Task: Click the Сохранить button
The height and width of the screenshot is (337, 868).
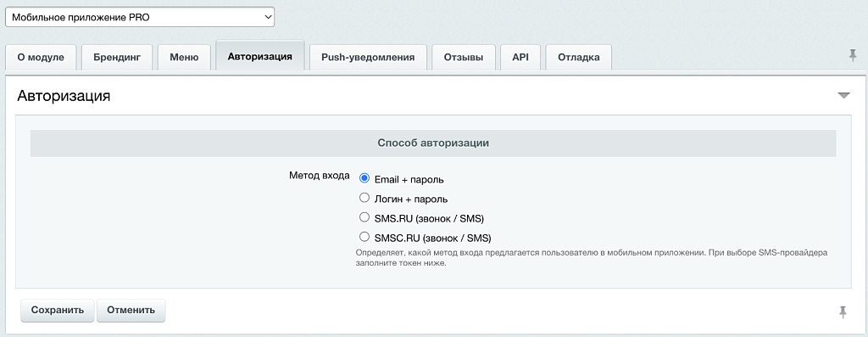Action: tap(58, 310)
